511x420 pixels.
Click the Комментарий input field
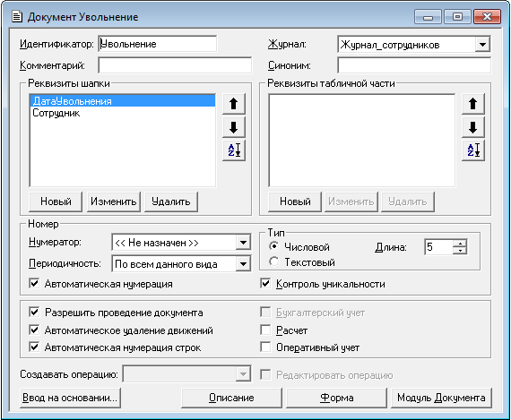(x=175, y=65)
